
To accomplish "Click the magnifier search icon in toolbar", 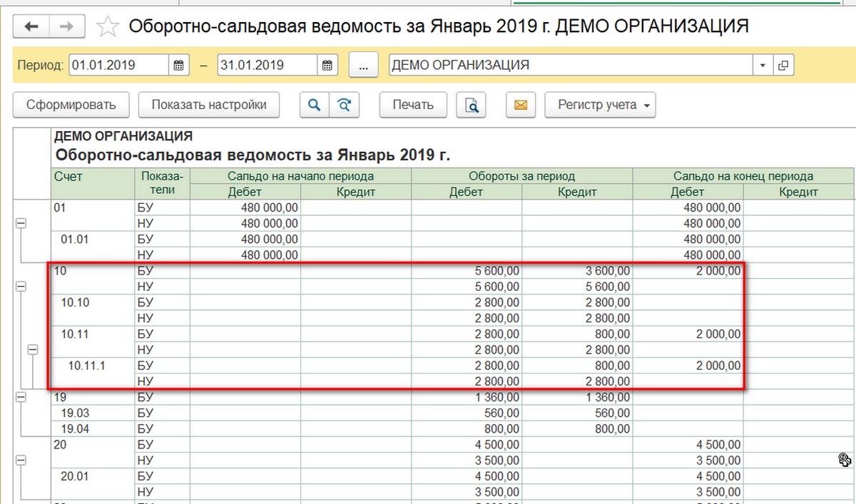I will (313, 105).
